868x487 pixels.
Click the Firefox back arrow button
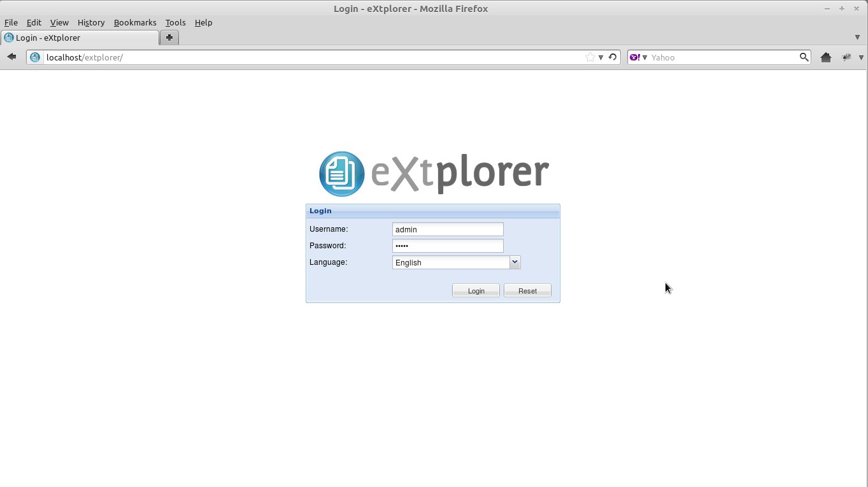11,57
